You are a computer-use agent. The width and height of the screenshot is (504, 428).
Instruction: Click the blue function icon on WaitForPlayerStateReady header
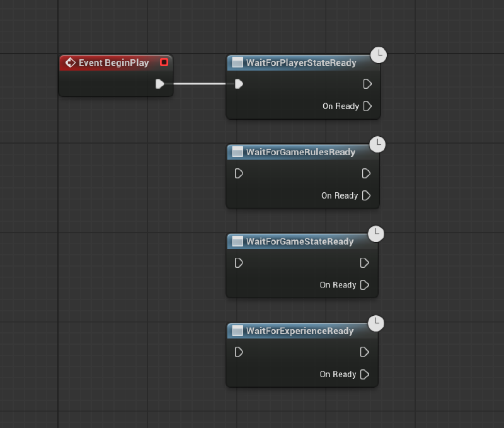pyautogui.click(x=238, y=62)
